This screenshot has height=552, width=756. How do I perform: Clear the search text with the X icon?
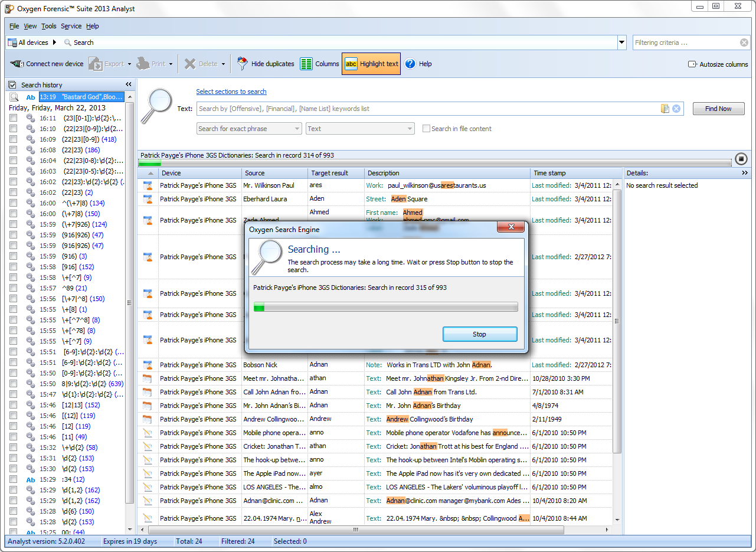[x=676, y=109]
